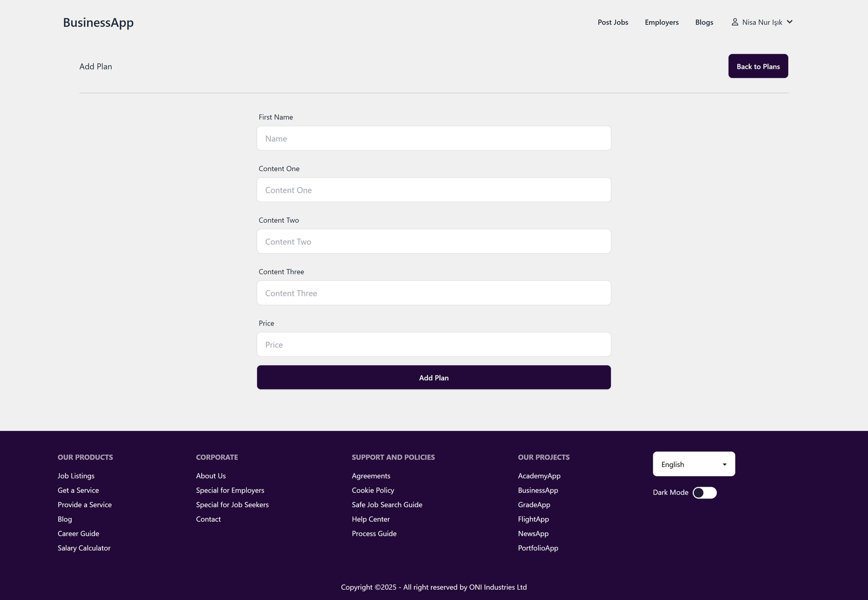
Task: Toggle the Dark Mode switch
Action: pyautogui.click(x=704, y=493)
